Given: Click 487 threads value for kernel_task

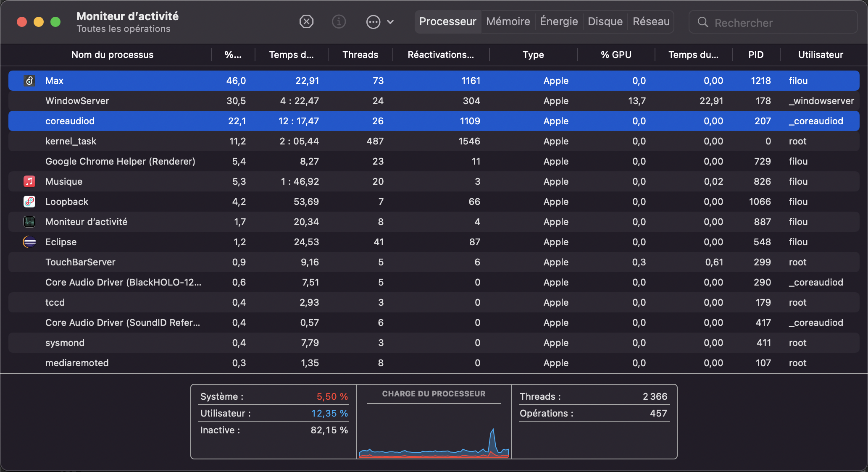Looking at the screenshot, I should [375, 141].
